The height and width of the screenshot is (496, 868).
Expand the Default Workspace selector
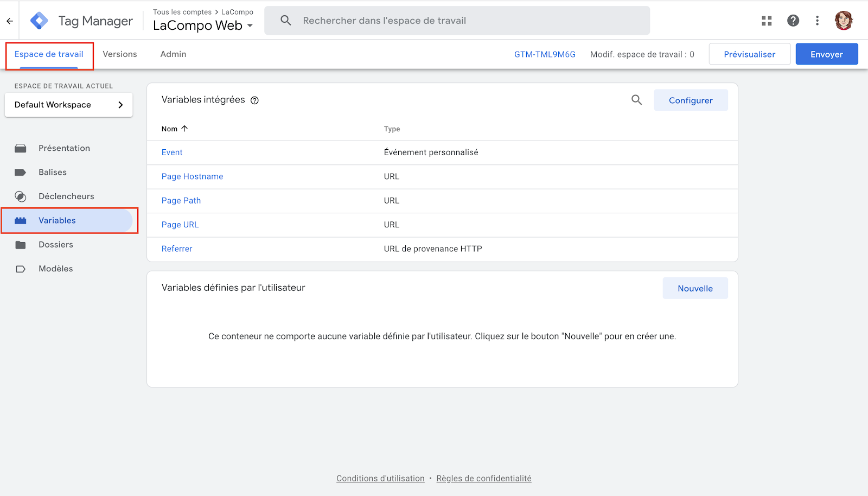click(69, 105)
